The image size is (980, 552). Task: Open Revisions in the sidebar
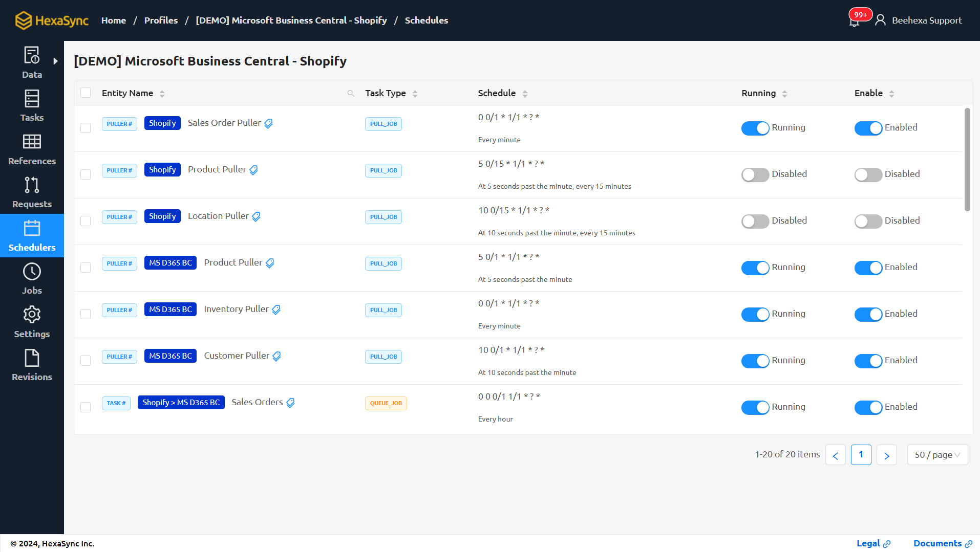32,365
